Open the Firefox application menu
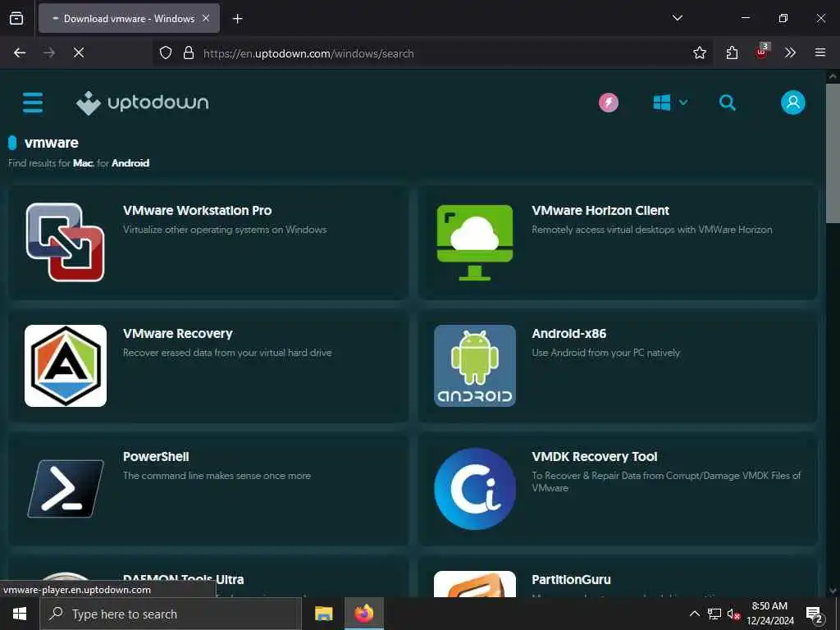Image resolution: width=840 pixels, height=630 pixels. [x=819, y=52]
